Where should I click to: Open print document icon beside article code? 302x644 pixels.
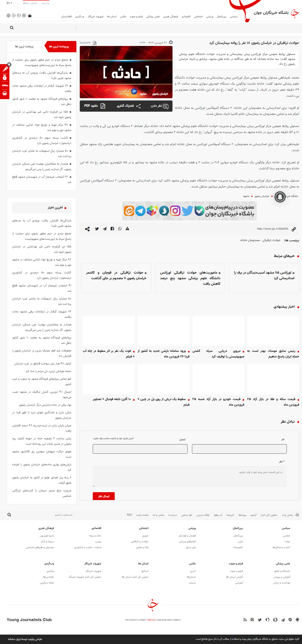click(95, 43)
